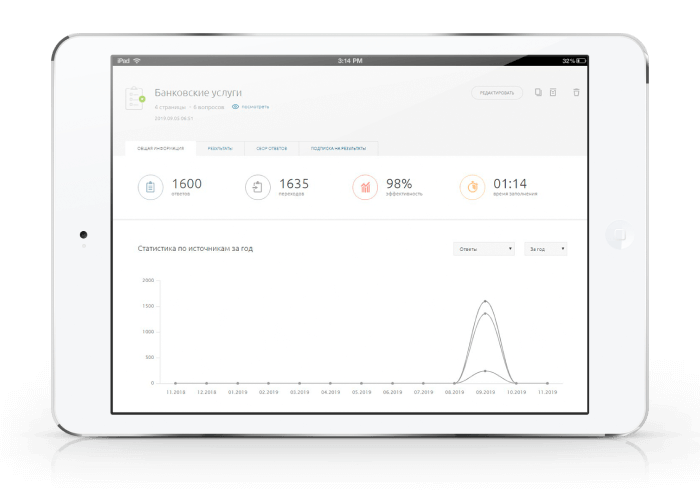Click the clipboard icon next to 1600 ответов
This screenshot has height=500, width=700.
click(151, 187)
